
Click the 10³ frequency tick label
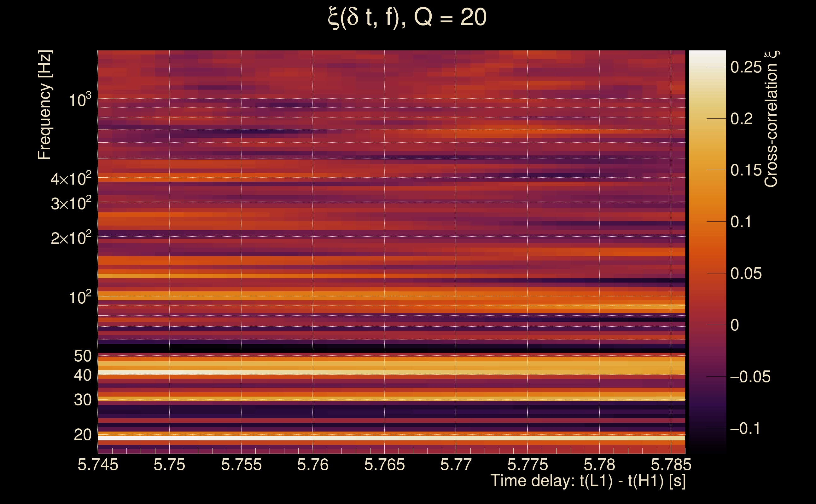click(x=79, y=100)
